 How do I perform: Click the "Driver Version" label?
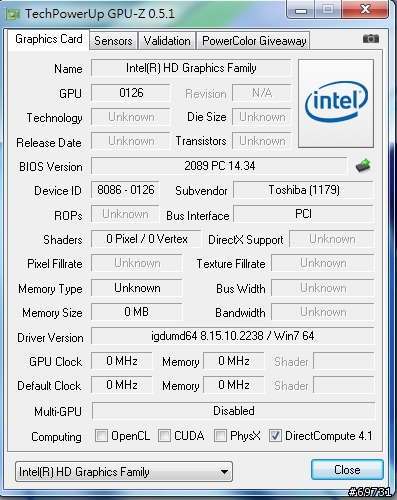pos(50,338)
